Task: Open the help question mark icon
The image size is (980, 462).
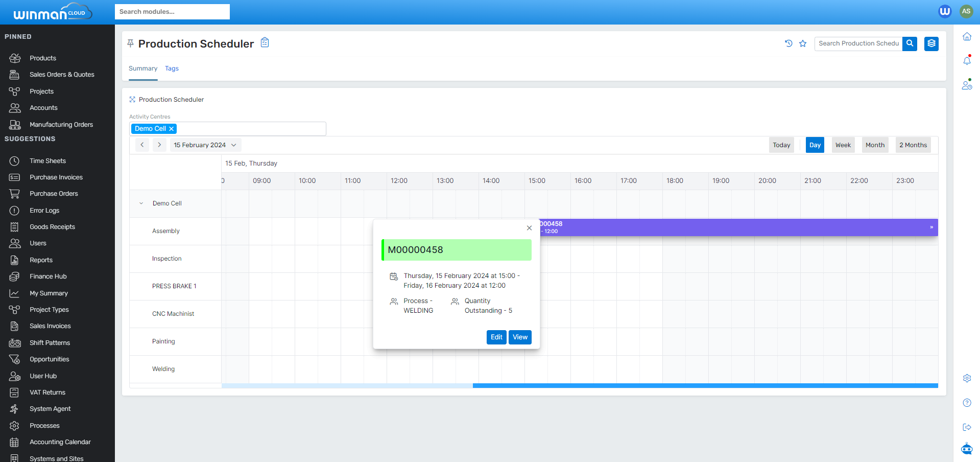Action: click(967, 403)
